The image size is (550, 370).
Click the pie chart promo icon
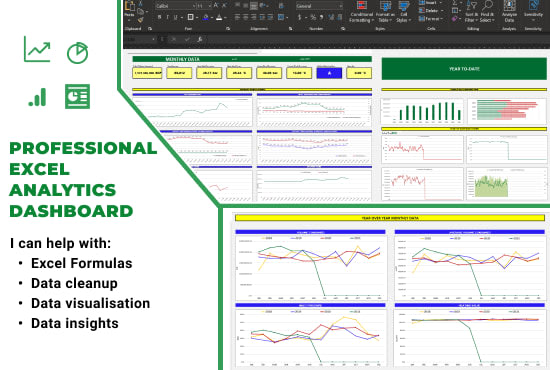pyautogui.click(x=78, y=53)
